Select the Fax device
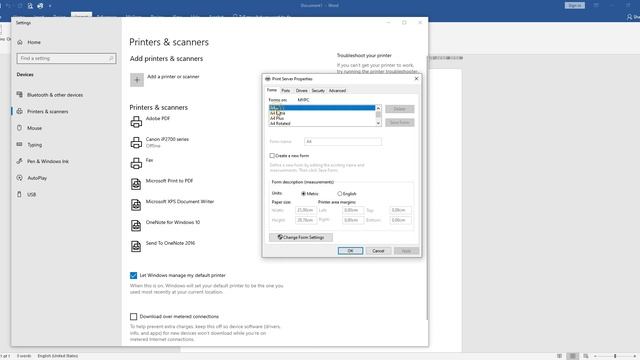This screenshot has height=360, width=640. [149, 160]
